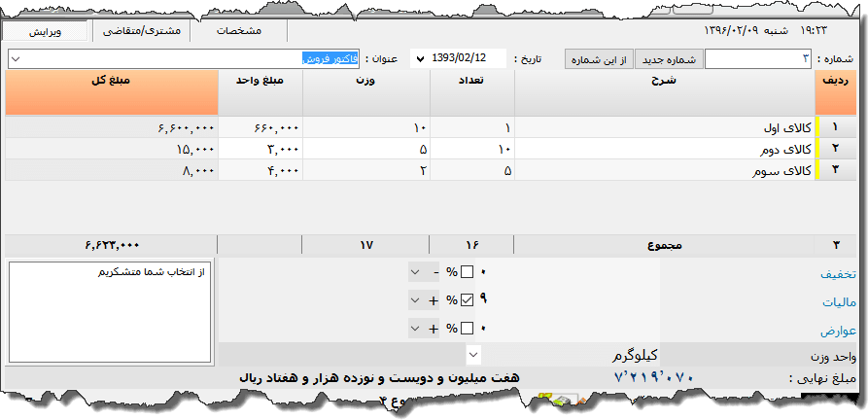The width and height of the screenshot is (868, 420).
Task: Uncheck the مالیات percent checkbox
Action: point(467,300)
